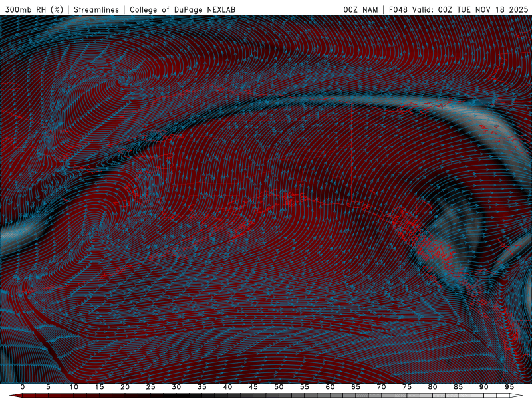Click the "300mb RH (%)" title text
The image size is (532, 399).
pos(35,10)
